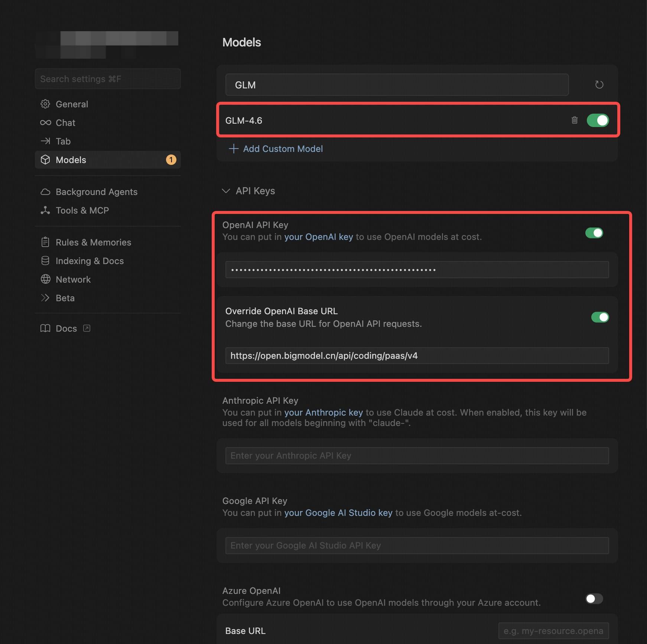The image size is (647, 644).
Task: Click the General settings gear icon
Action: click(45, 104)
